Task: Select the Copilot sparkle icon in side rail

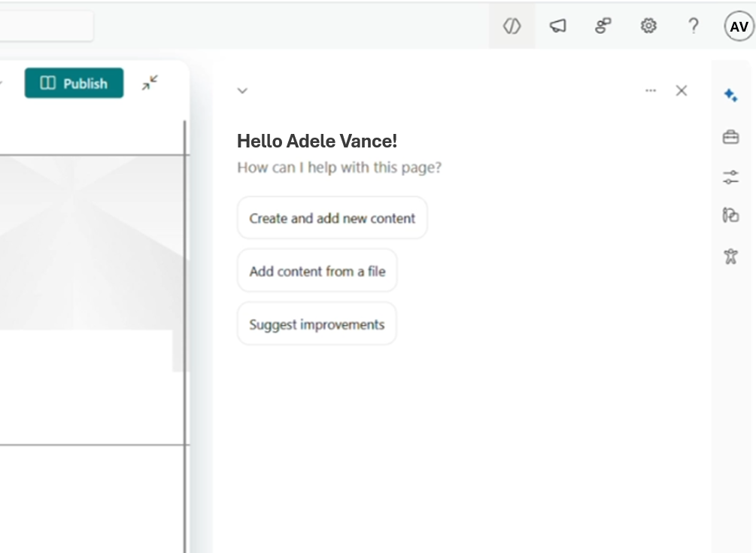Action: click(730, 96)
